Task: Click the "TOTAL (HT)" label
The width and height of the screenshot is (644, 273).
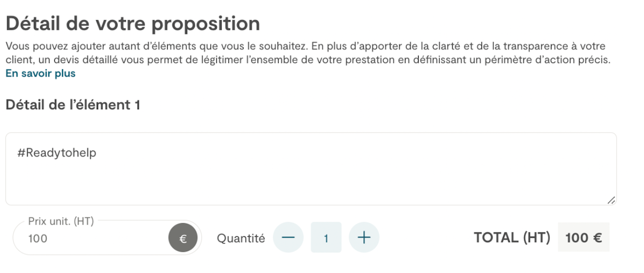Action: click(x=512, y=238)
